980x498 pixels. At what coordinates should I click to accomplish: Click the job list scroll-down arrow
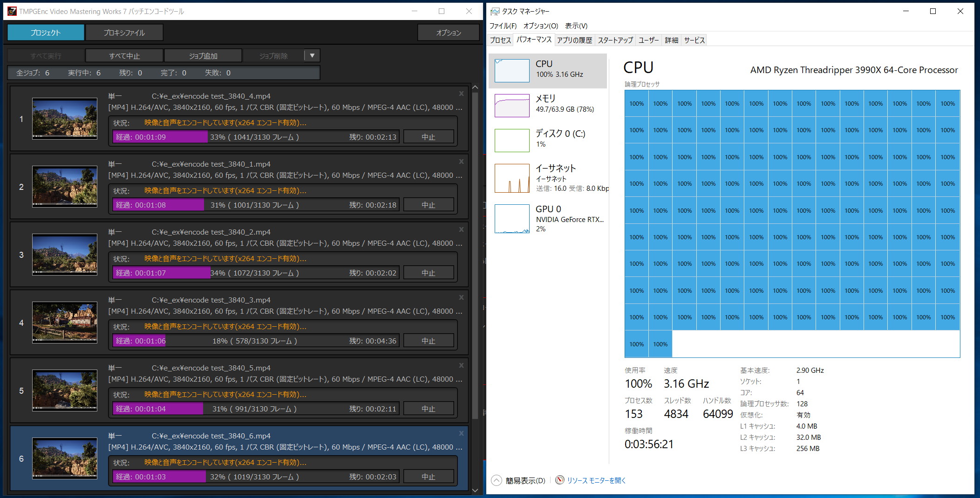point(475,490)
